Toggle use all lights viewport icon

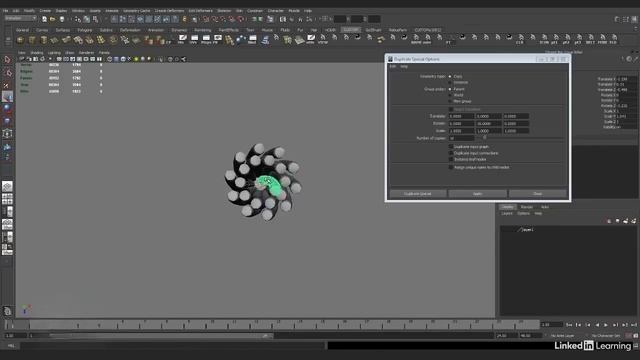click(x=136, y=59)
